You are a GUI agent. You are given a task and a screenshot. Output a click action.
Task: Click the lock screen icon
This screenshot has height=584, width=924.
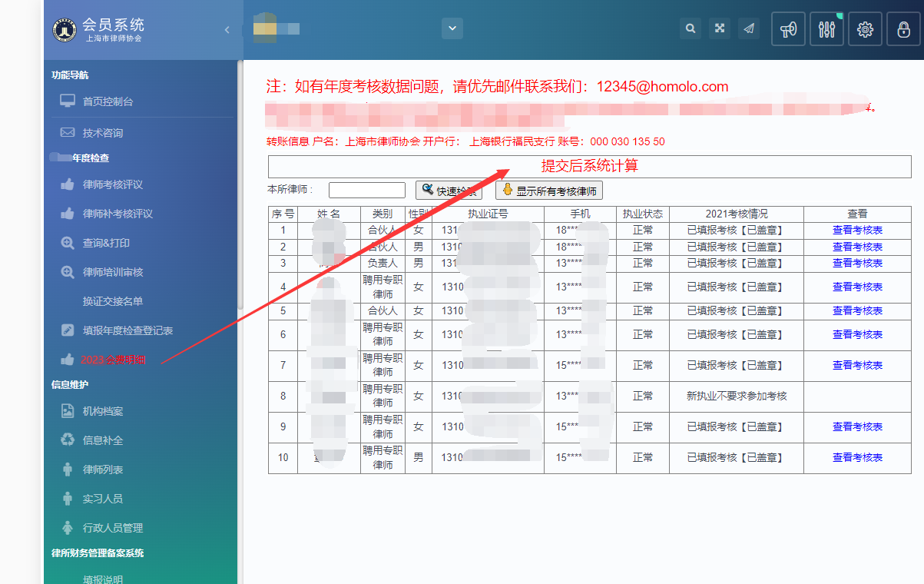coord(903,29)
